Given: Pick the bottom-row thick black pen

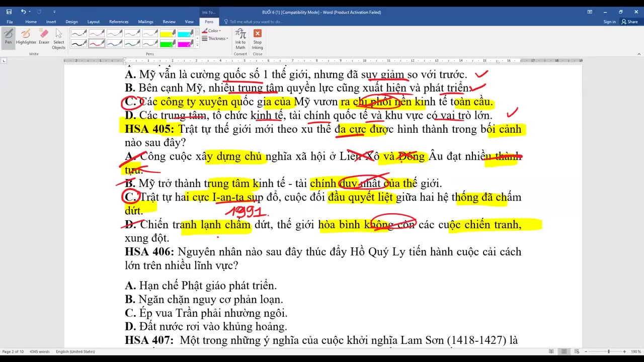Looking at the screenshot, I should click(x=79, y=43).
